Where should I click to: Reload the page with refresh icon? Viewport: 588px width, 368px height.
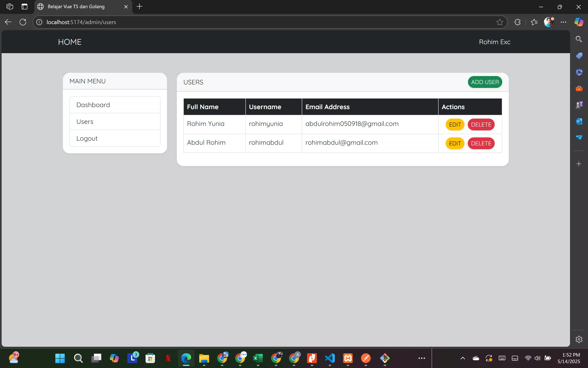23,22
